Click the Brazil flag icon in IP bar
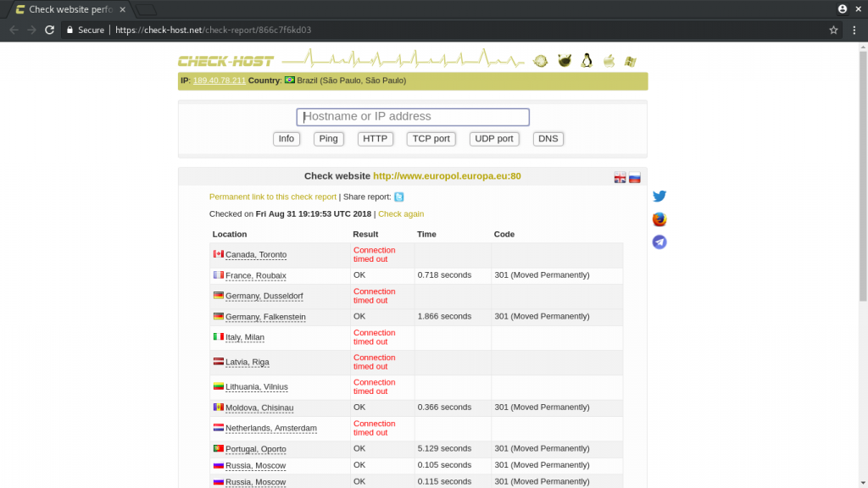This screenshot has width=868, height=488. [290, 80]
